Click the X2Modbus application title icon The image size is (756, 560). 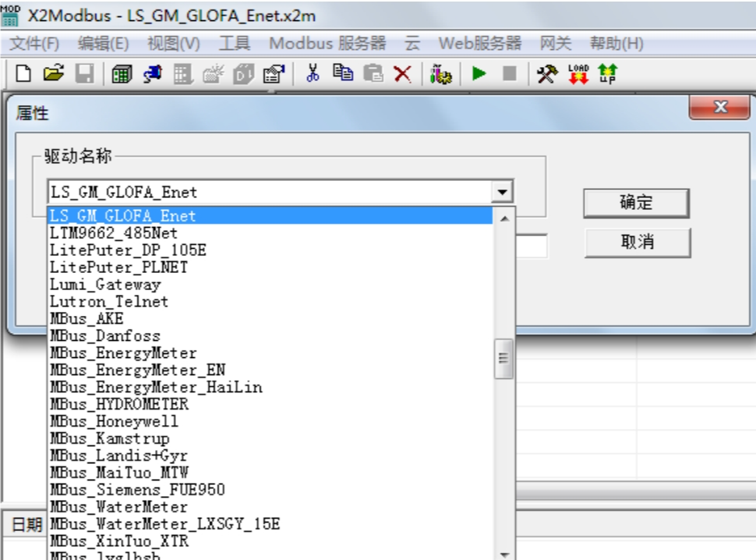click(10, 16)
